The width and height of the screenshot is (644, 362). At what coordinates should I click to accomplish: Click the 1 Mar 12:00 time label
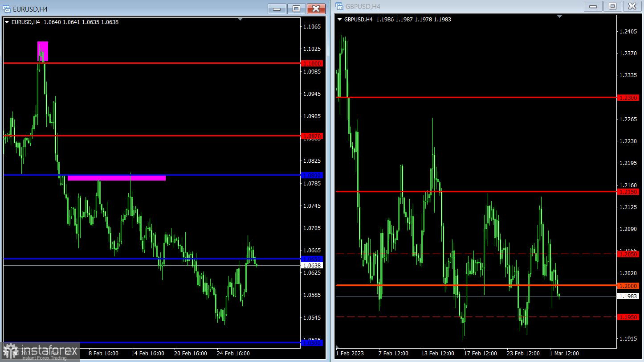564,354
